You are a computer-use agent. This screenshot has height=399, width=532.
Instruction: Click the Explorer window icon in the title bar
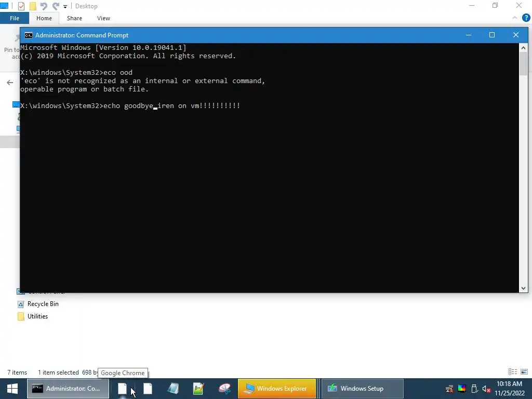(4, 6)
